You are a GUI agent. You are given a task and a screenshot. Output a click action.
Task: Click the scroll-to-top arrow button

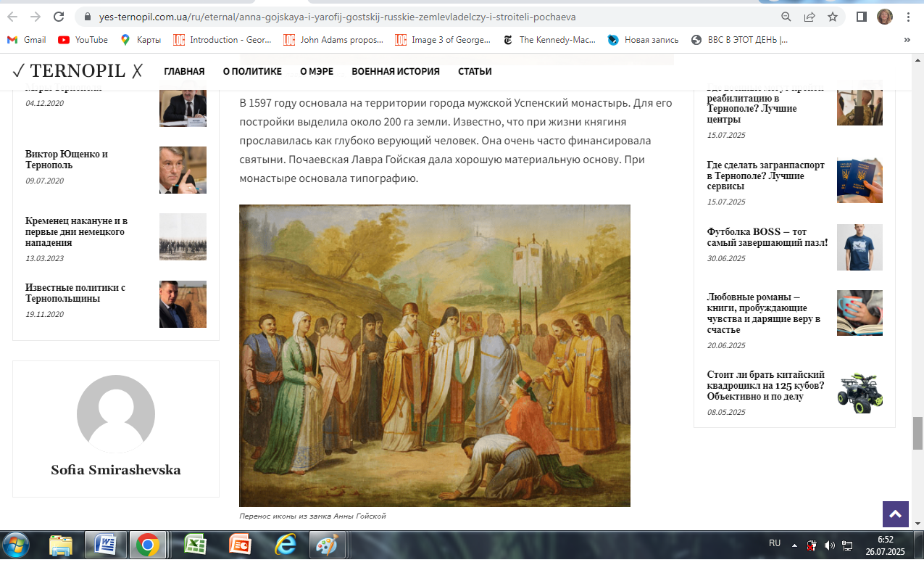[x=896, y=514]
